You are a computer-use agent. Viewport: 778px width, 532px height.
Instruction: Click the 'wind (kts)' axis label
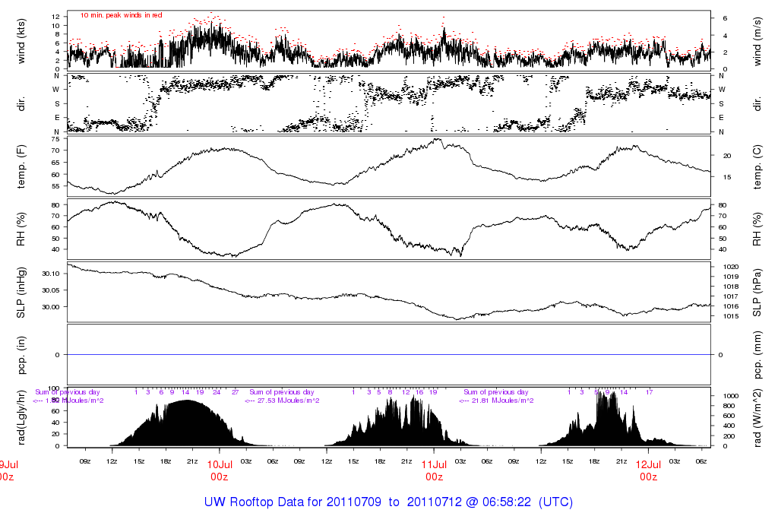21,41
